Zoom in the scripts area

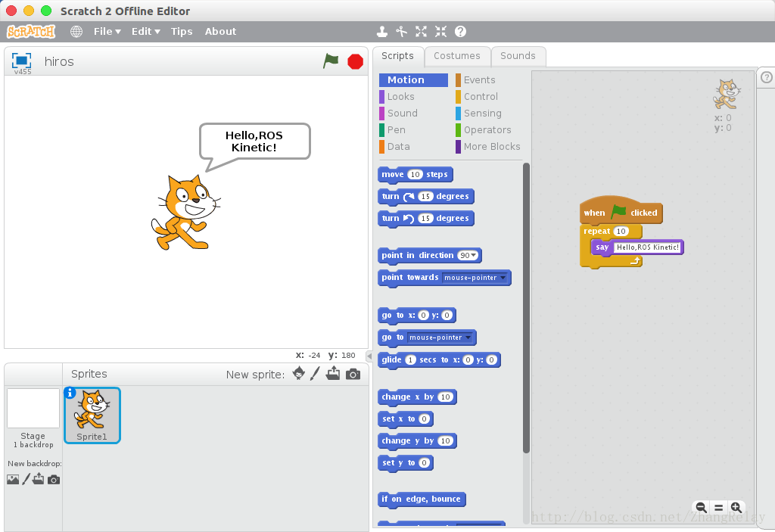tap(736, 507)
